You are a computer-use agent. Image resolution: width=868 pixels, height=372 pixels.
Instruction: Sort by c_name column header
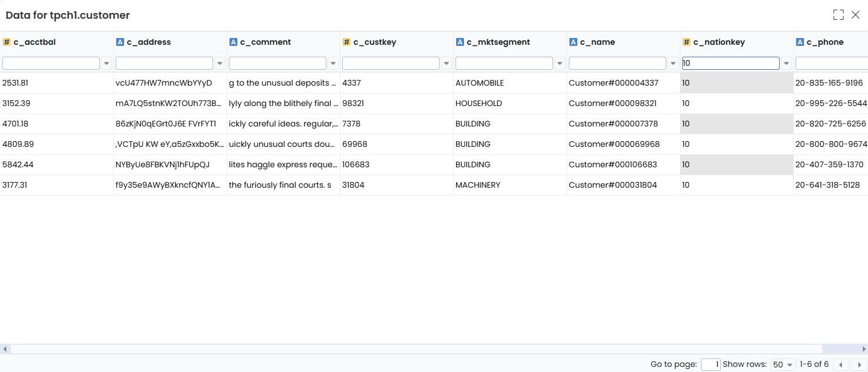597,42
